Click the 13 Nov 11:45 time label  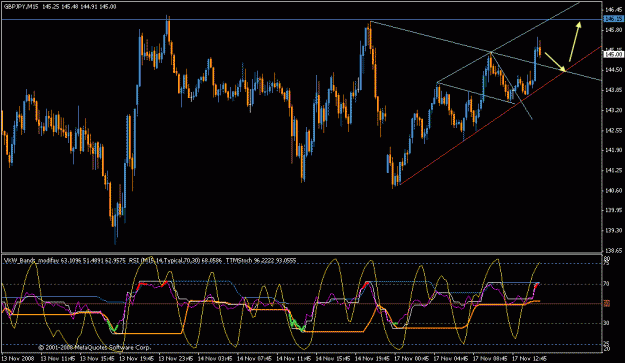click(57, 358)
